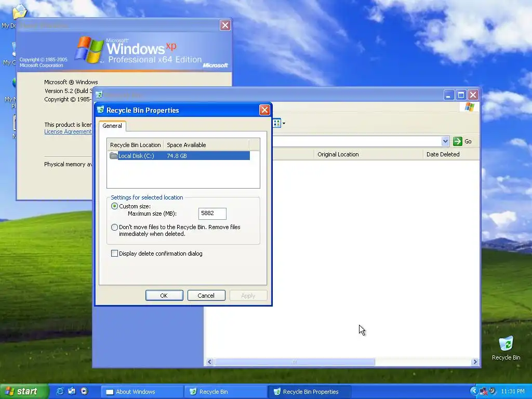
Task: Enable Display delete confirmation dialog checkbox
Action: pyautogui.click(x=115, y=254)
